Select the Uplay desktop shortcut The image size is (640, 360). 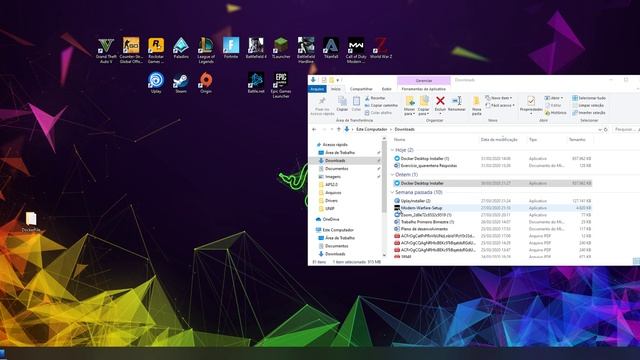point(156,83)
